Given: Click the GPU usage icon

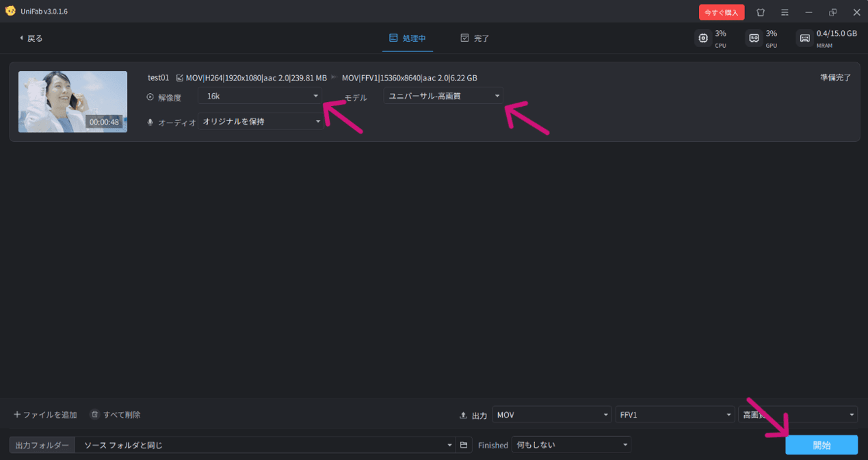Looking at the screenshot, I should pos(753,38).
